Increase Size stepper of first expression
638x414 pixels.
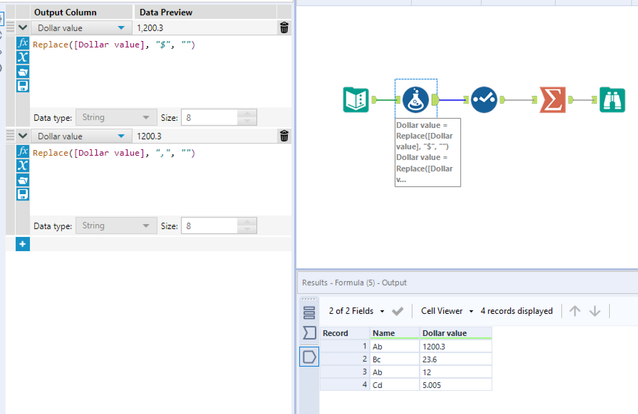pyautogui.click(x=247, y=114)
